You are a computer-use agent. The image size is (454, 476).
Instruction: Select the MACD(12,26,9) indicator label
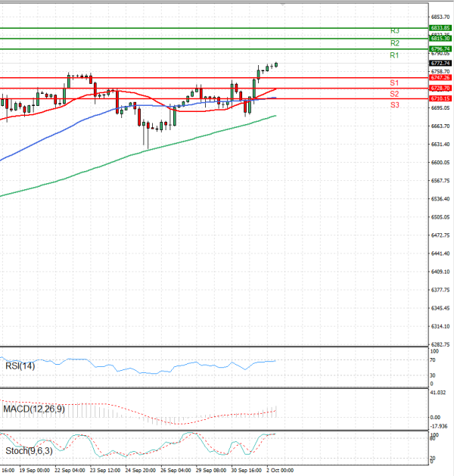(x=32, y=409)
